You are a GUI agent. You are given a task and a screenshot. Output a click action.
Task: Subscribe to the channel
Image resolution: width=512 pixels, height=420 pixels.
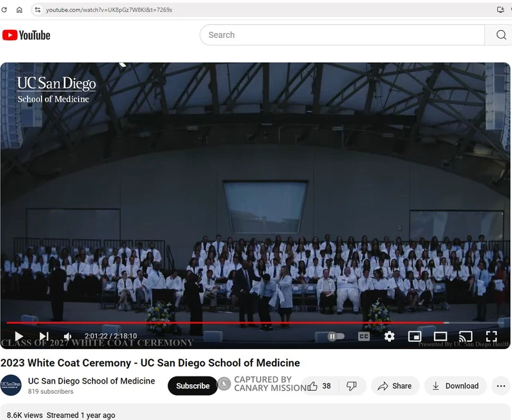pyautogui.click(x=192, y=385)
